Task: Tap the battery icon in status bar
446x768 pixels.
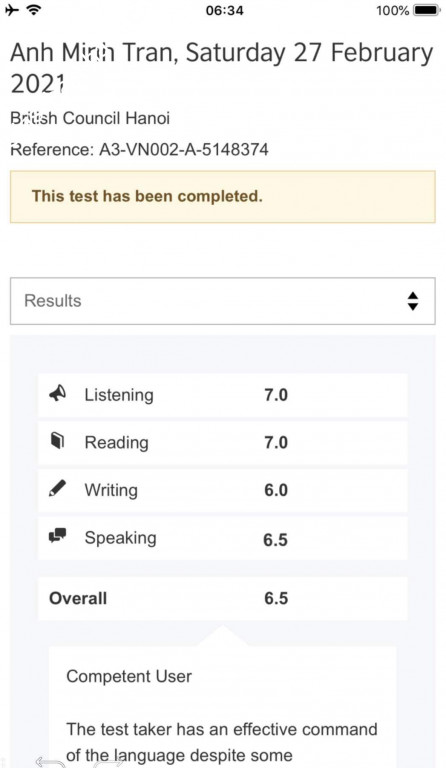Action: point(427,10)
